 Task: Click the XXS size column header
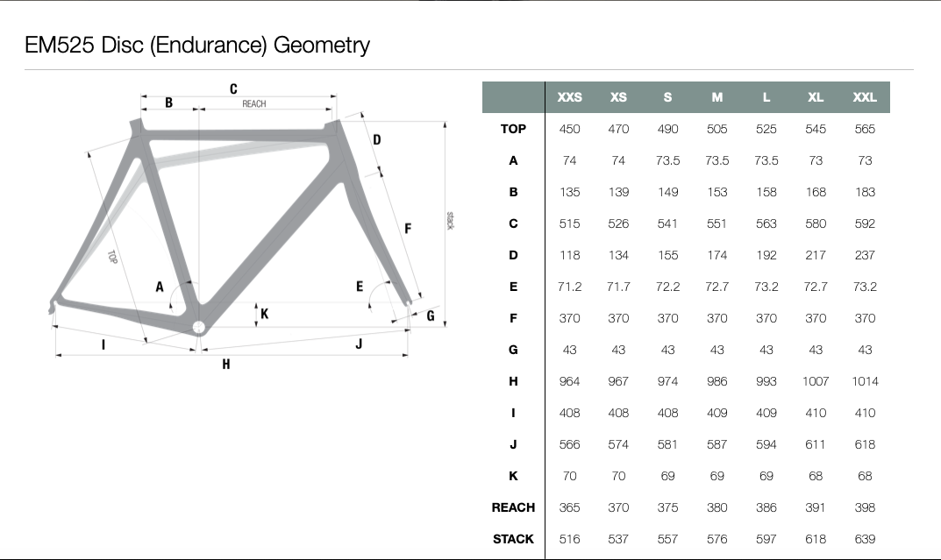coord(569,97)
